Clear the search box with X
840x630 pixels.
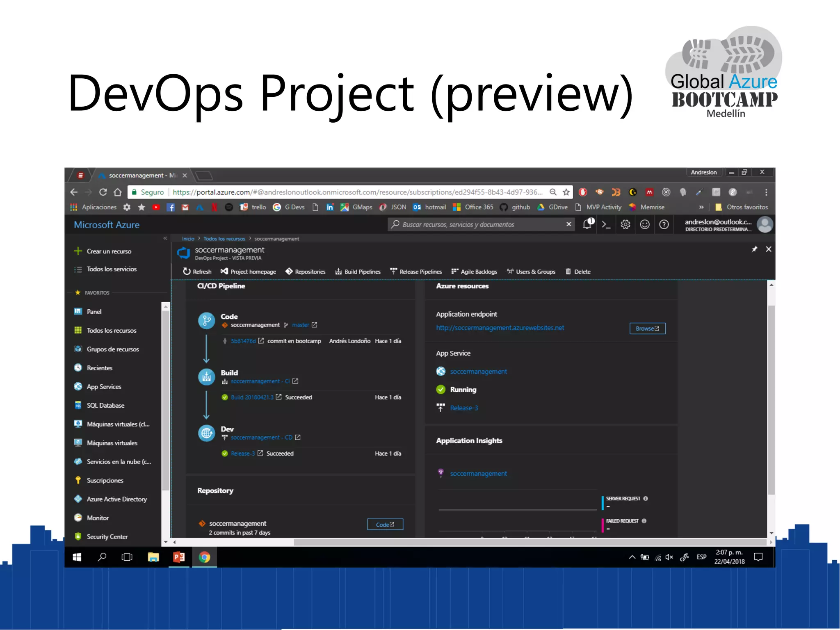pos(568,224)
